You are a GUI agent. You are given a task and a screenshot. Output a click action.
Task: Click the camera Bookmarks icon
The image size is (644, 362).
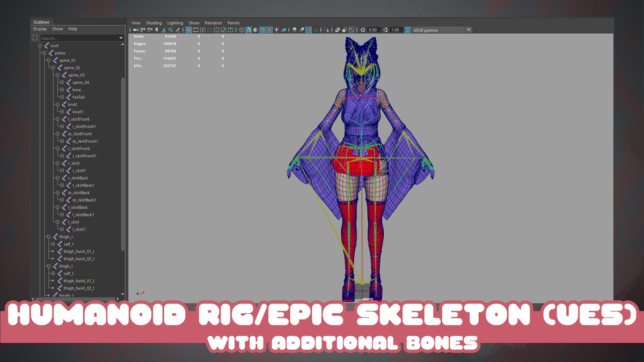coord(157,30)
